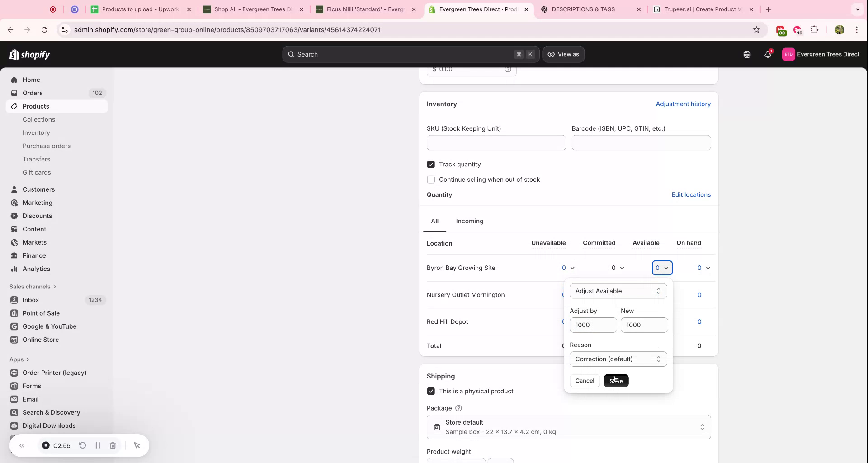This screenshot has height=463, width=868.
Task: Change the Reason from Correction (default)
Action: tap(618, 359)
